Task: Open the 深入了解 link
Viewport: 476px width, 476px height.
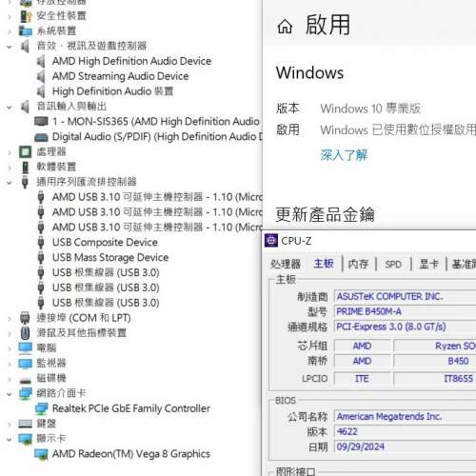Action: pyautogui.click(x=344, y=155)
